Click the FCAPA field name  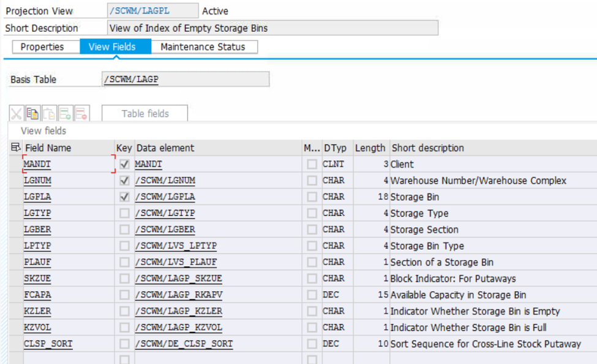point(37,295)
